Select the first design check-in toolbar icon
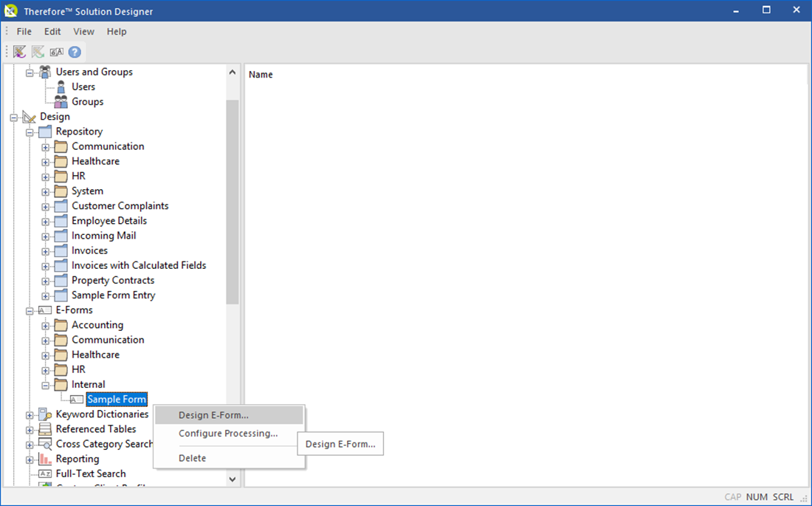 pos(19,52)
